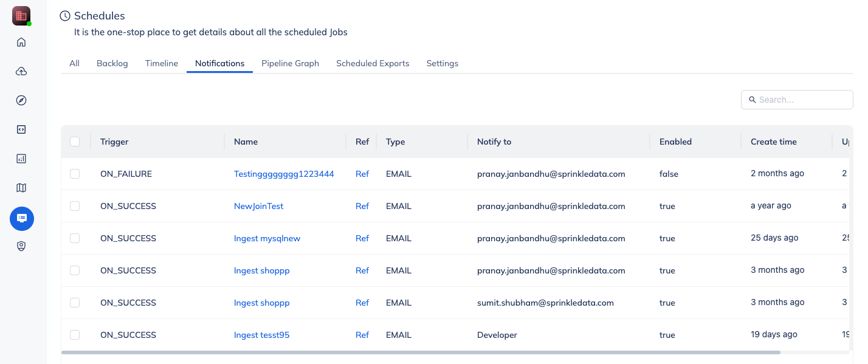Click the app logo icon in sidebar
This screenshot has height=364, width=868.
point(21,16)
